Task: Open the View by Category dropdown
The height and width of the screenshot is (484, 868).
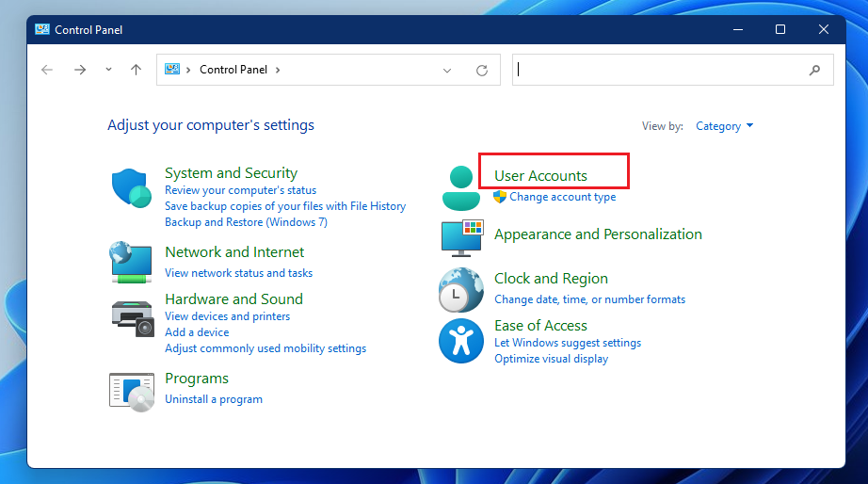Action: (724, 126)
